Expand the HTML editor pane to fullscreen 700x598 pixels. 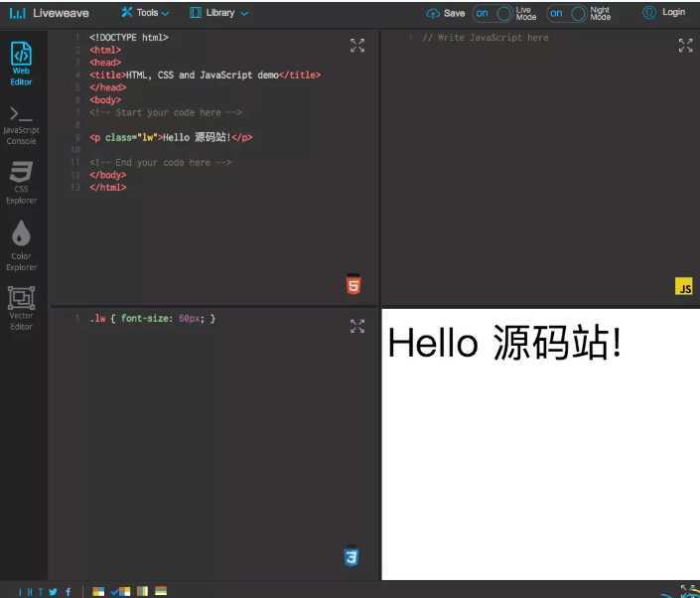click(357, 45)
